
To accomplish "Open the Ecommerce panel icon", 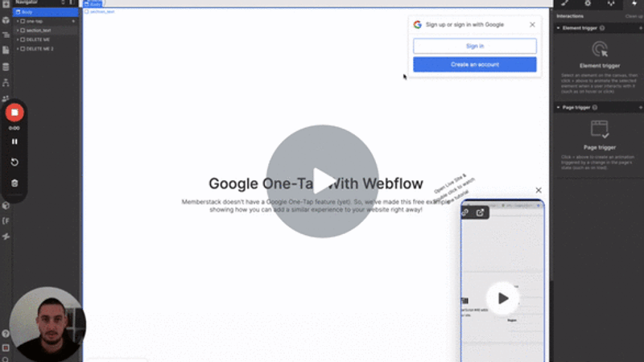I will 6,83.
